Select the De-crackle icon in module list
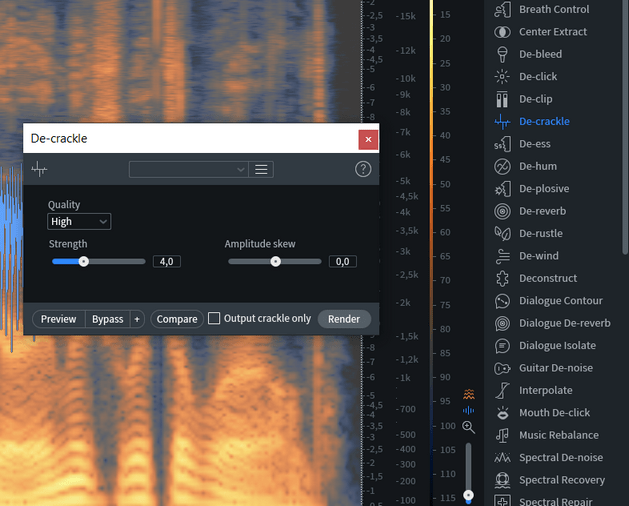 pyautogui.click(x=502, y=122)
